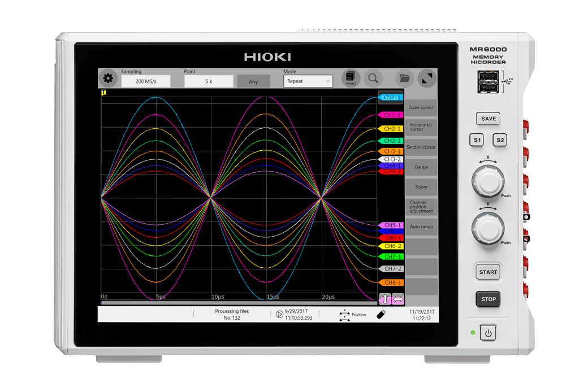Open the Point selector showing 5 k
This screenshot has width=588, height=392.
[x=208, y=81]
